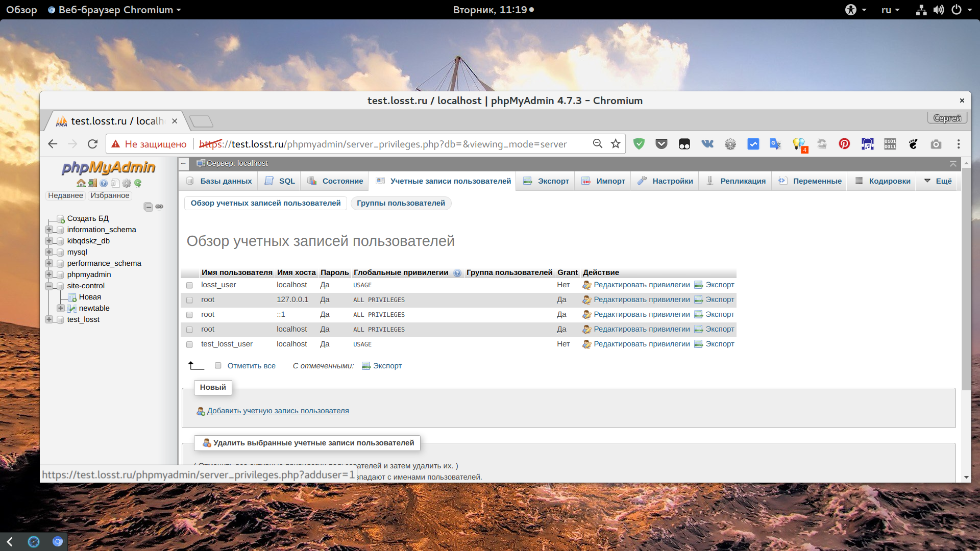Screen dimensions: 980x551
Task: Click 'Добавить учетную запись пользователя' link
Action: pyautogui.click(x=278, y=411)
